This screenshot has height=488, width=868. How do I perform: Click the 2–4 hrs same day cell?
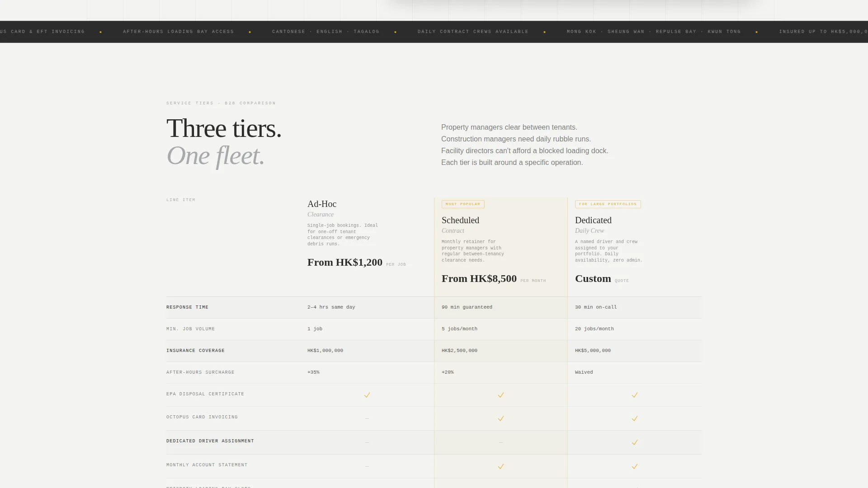pos(331,307)
